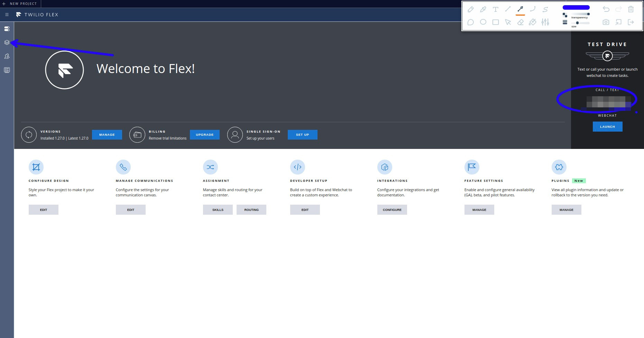Click the Developer Setup code icon
Screen dimensions: 644x338
click(x=297, y=167)
